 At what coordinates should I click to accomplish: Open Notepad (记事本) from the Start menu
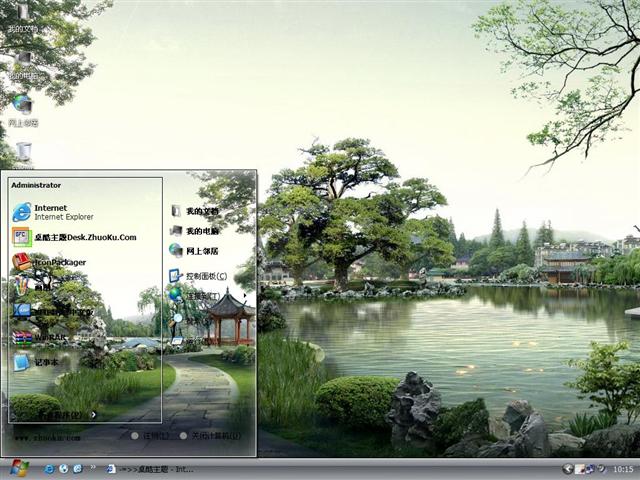click(35, 362)
